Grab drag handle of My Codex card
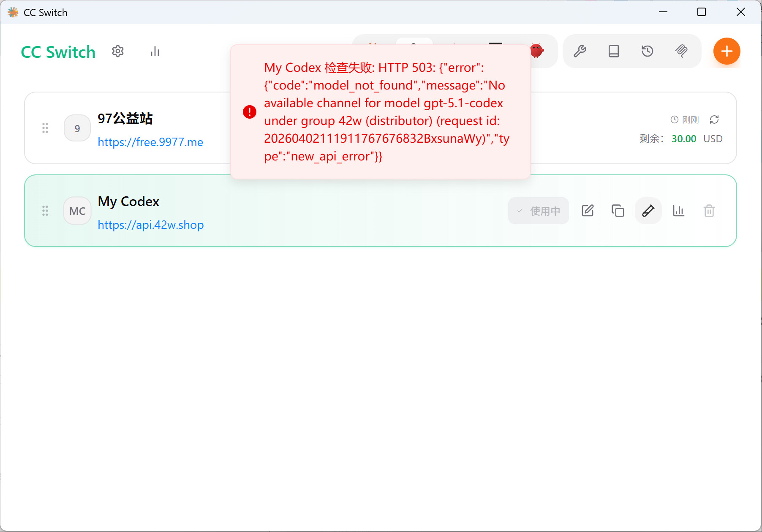 (x=45, y=211)
